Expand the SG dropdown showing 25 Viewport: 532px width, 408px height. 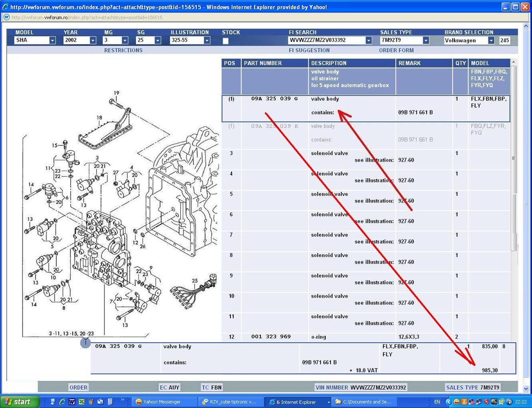pyautogui.click(x=158, y=40)
